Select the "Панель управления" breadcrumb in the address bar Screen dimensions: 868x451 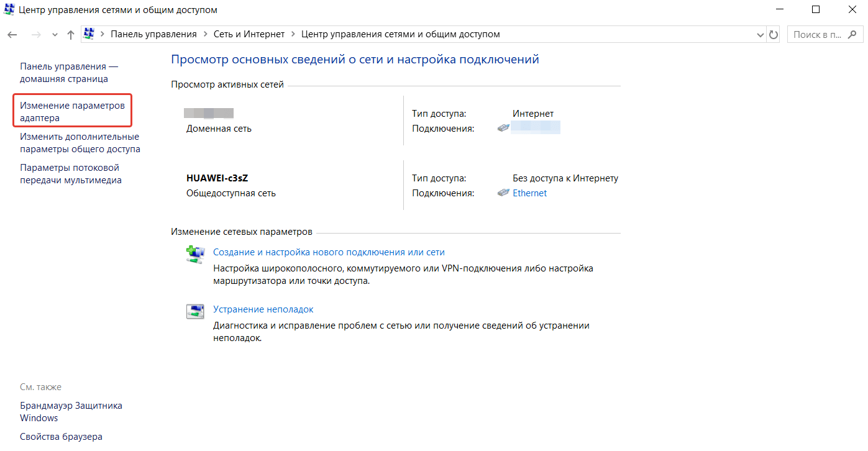click(x=153, y=34)
